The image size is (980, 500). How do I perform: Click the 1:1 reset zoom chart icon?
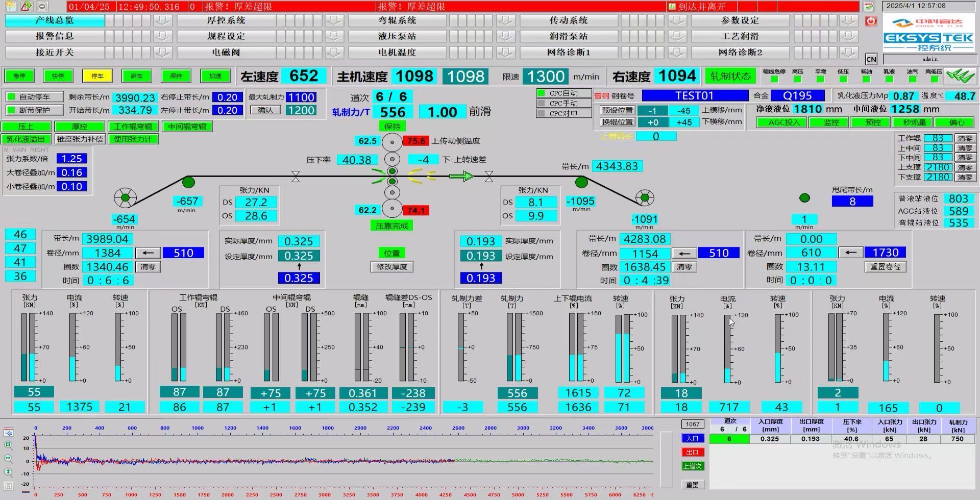(9, 485)
